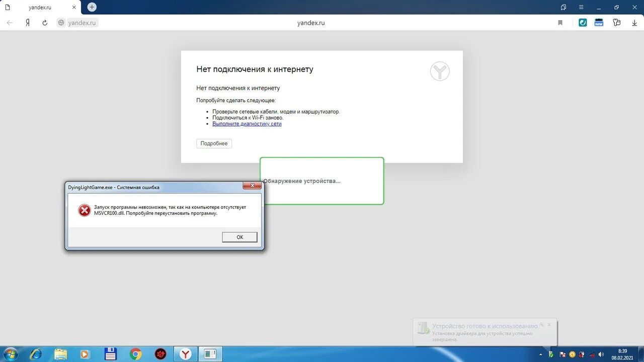
Task: Open network status tray icon
Action: pyautogui.click(x=592, y=354)
